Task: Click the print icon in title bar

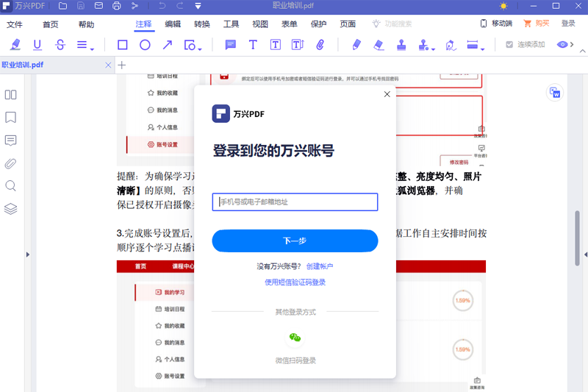Action: coord(117,6)
